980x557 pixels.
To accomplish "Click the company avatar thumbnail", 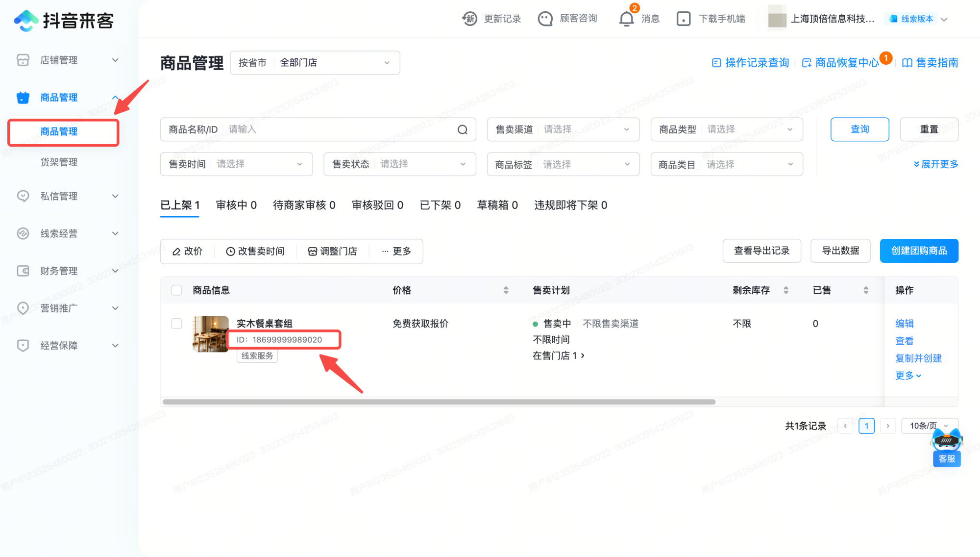I will pos(777,19).
